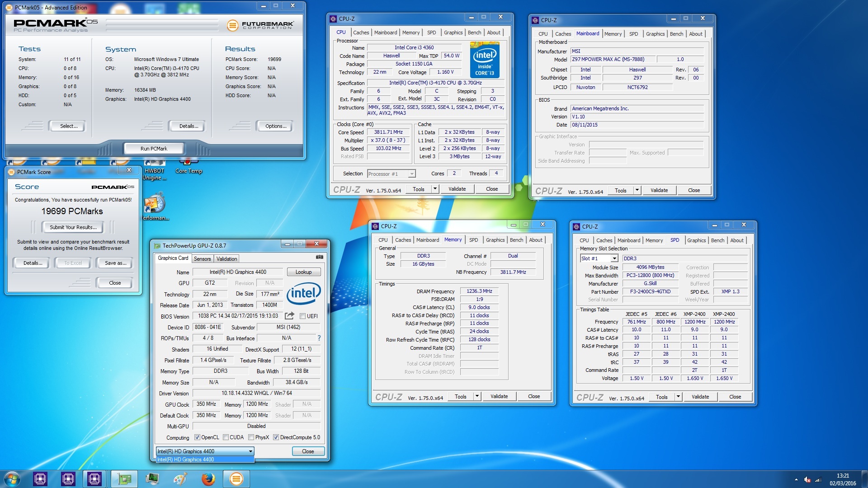Switch to the third CPU-Z taskbar icon
868x488 pixels.
(94, 479)
